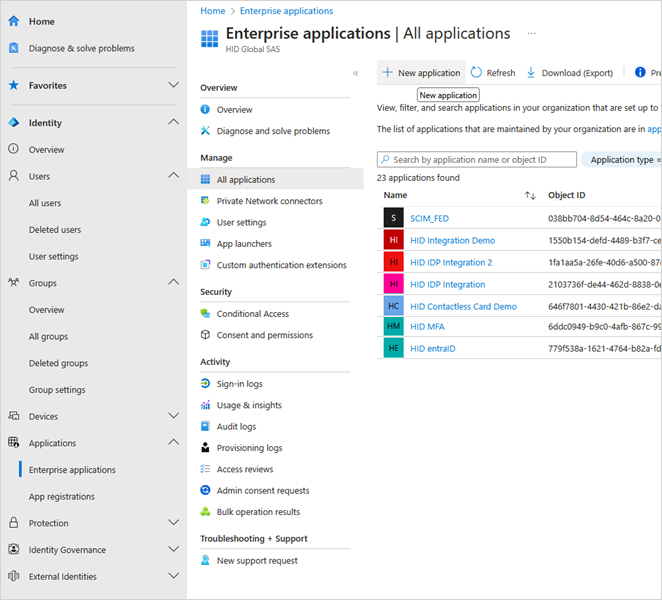Viewport: 662px width, 600px height.
Task: Expand the Protection section chevron
Action: (x=174, y=522)
